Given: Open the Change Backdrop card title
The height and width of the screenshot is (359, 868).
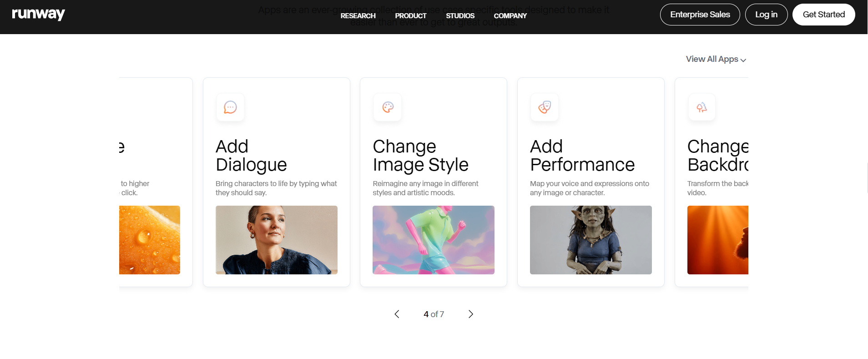Looking at the screenshot, I should tap(718, 156).
